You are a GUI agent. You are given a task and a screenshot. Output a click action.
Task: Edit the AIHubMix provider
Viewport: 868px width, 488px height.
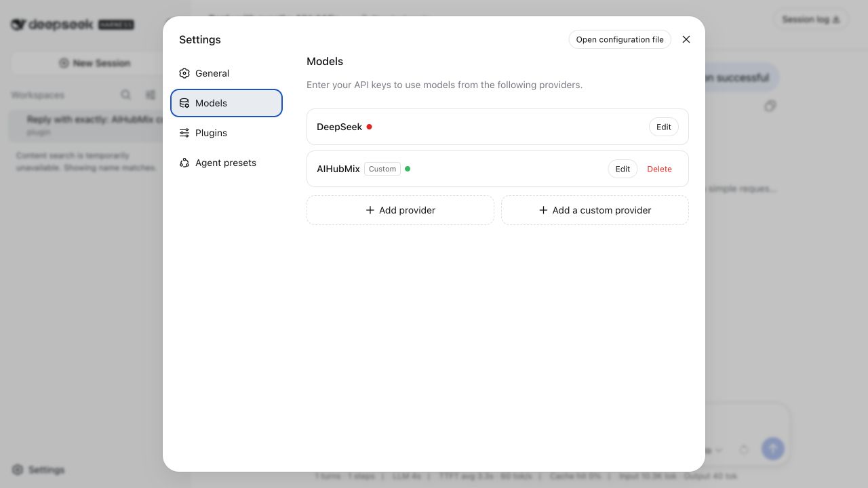coord(623,169)
